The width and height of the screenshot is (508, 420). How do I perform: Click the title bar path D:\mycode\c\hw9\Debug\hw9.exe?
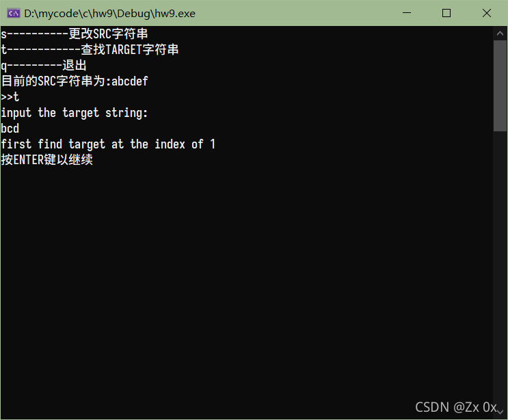(x=110, y=14)
